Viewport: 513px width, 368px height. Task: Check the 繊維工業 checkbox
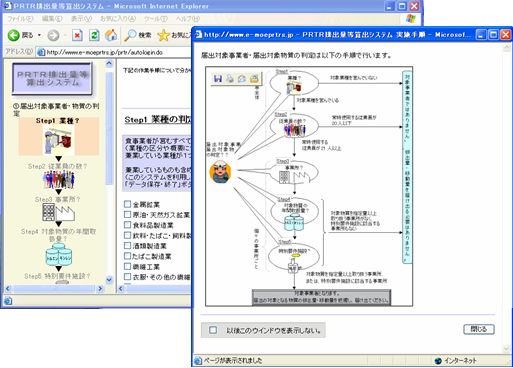(x=127, y=266)
